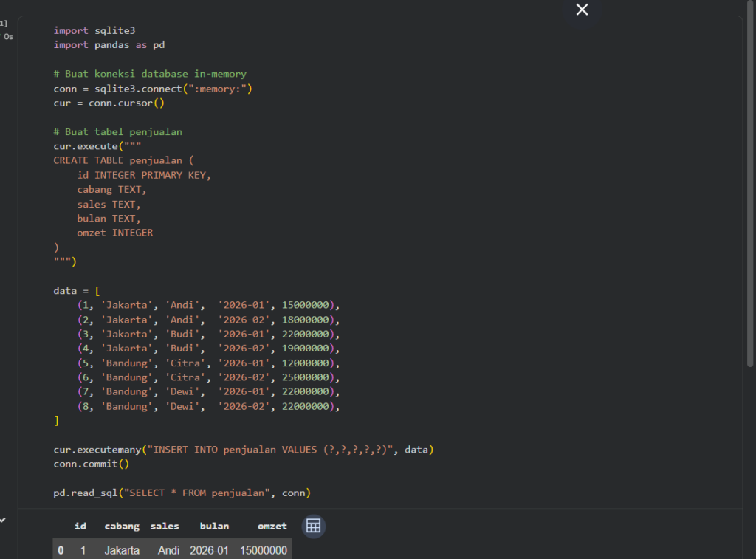This screenshot has width=756, height=559.
Task: Select the 'data = [' line
Action: [77, 291]
